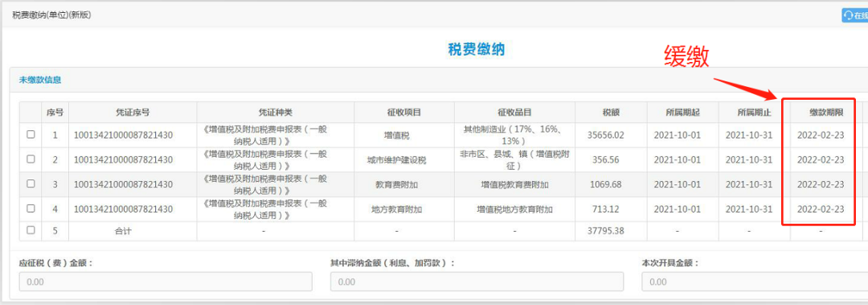Tick the 合计 row checkbox

click(31, 230)
